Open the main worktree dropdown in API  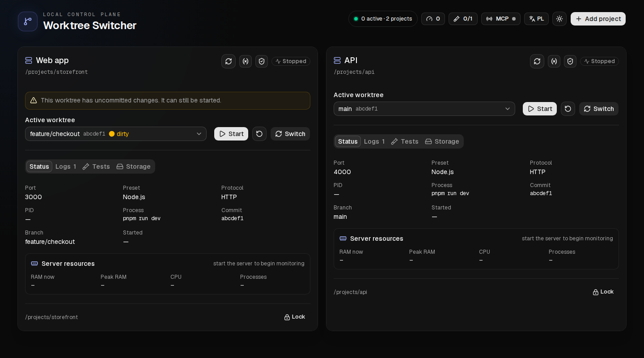point(424,109)
